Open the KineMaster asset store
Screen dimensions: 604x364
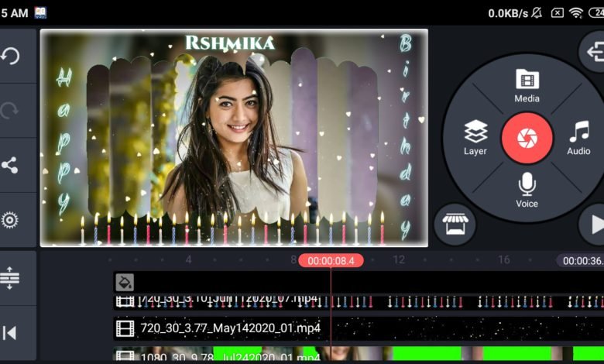(x=455, y=225)
